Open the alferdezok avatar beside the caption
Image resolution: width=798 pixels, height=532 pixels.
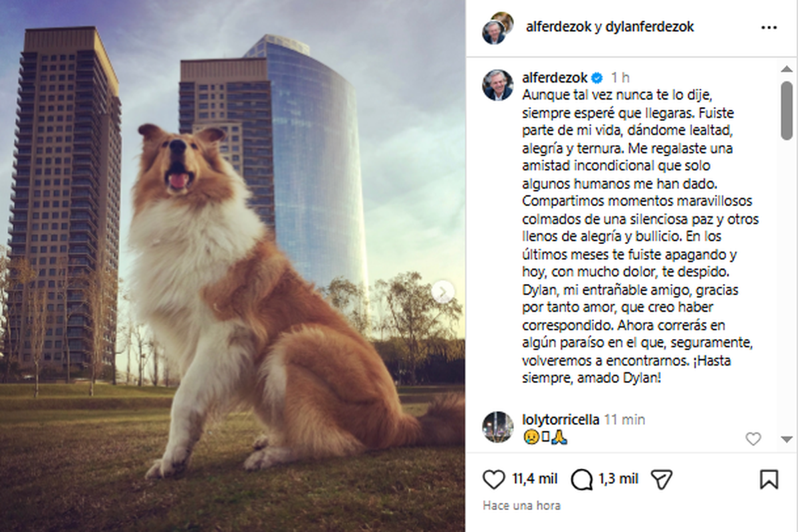click(497, 85)
